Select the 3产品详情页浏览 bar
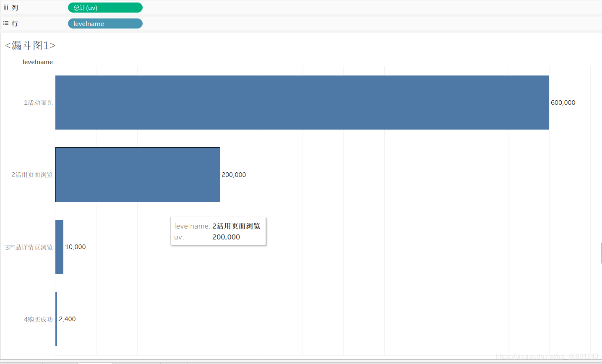 point(59,247)
